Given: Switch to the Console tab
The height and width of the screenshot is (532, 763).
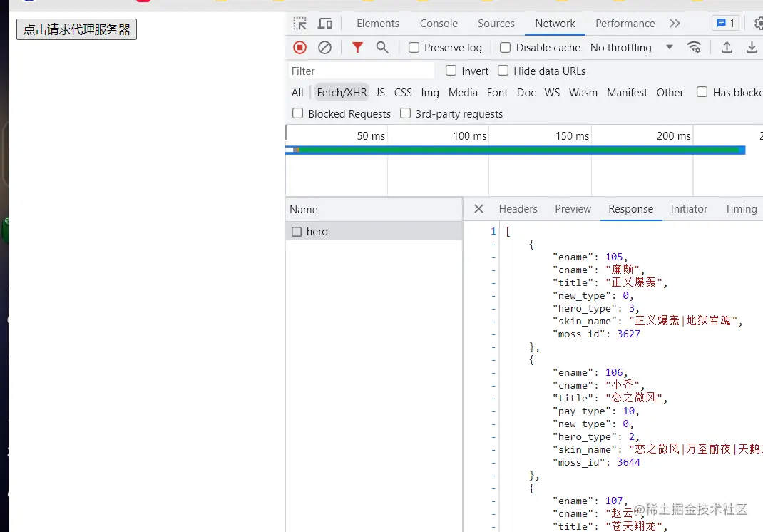Looking at the screenshot, I should (x=439, y=24).
